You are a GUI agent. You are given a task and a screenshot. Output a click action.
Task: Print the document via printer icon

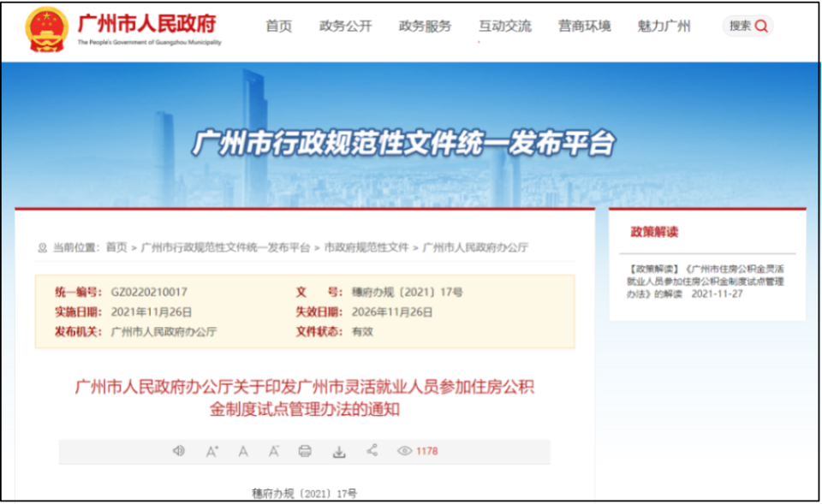(305, 451)
